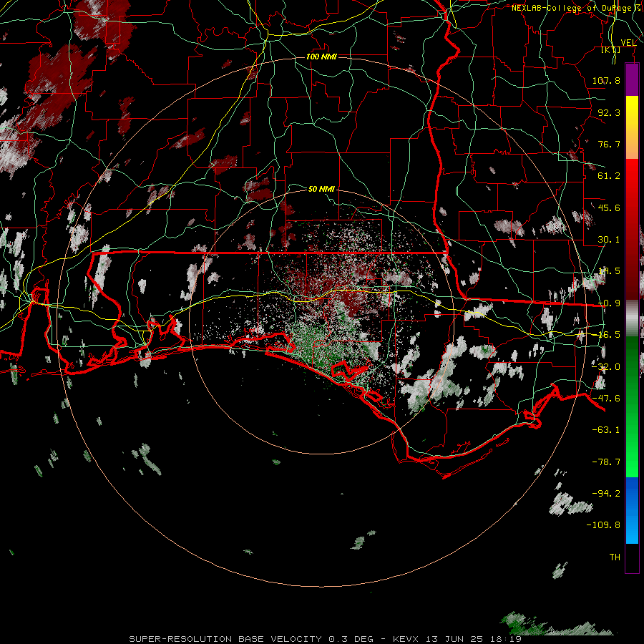Click the 18:19 timestamp in the caption

pos(507,639)
